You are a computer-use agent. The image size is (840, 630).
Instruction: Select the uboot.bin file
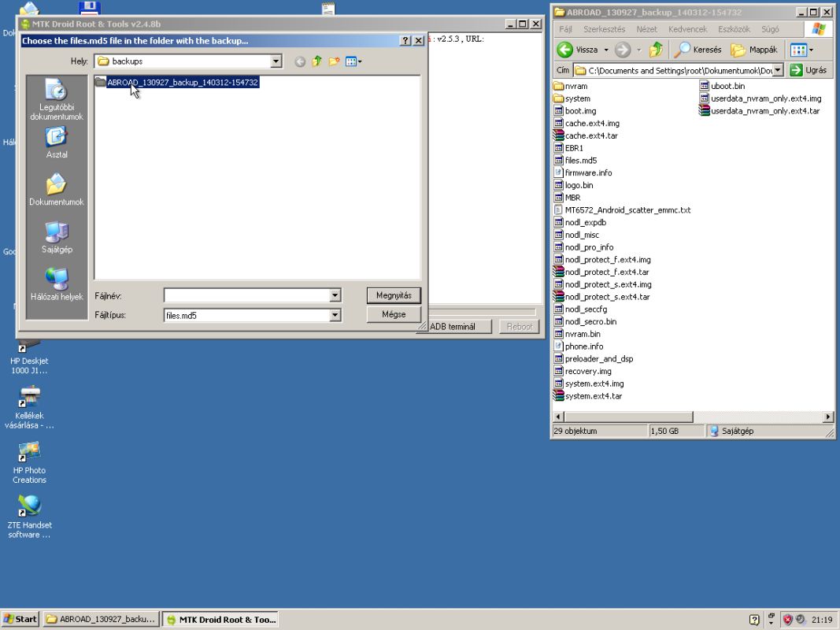point(723,87)
